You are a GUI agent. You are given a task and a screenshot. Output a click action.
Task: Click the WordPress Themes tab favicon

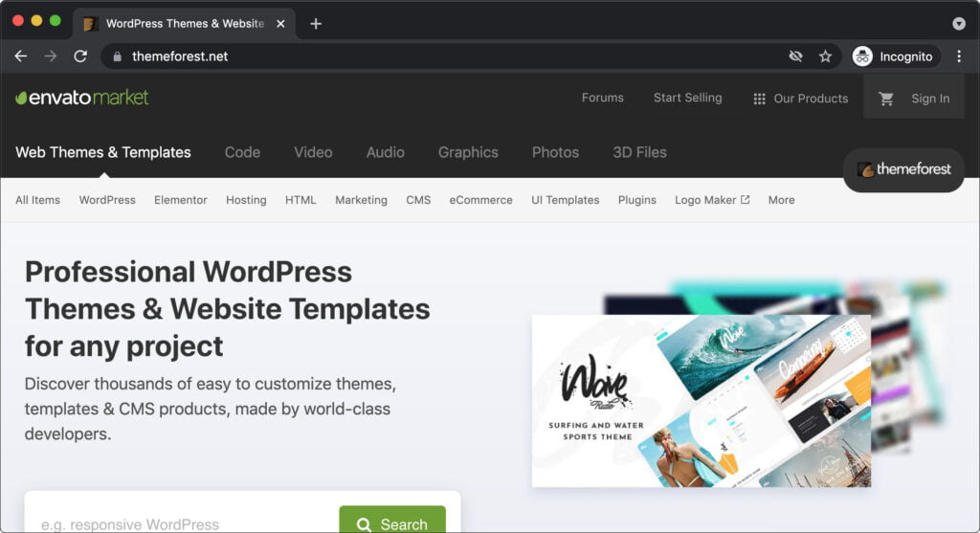tap(90, 24)
